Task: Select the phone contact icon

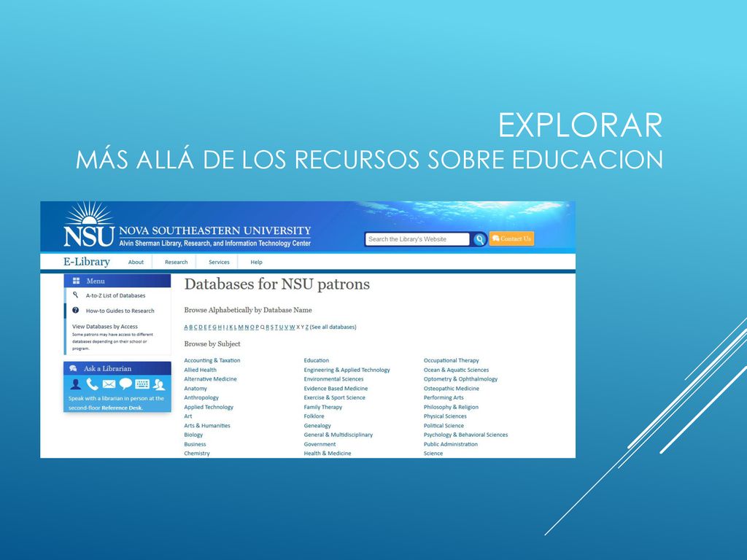Action: click(x=93, y=384)
